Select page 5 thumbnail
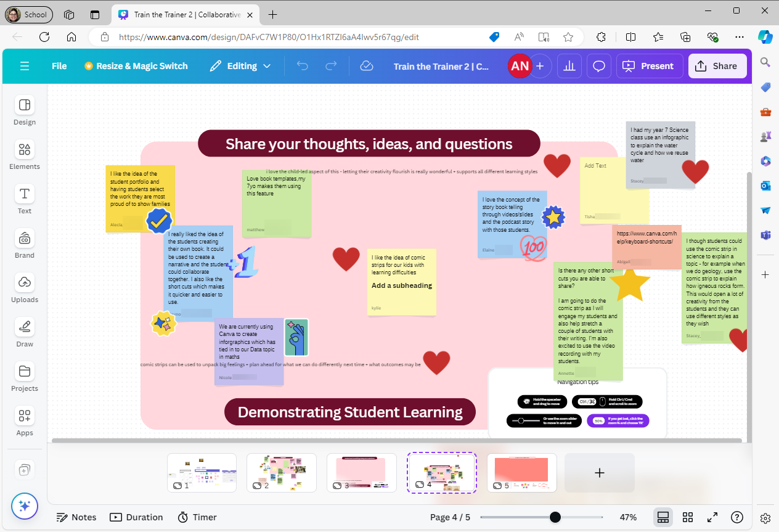The height and width of the screenshot is (532, 779). 522,473
